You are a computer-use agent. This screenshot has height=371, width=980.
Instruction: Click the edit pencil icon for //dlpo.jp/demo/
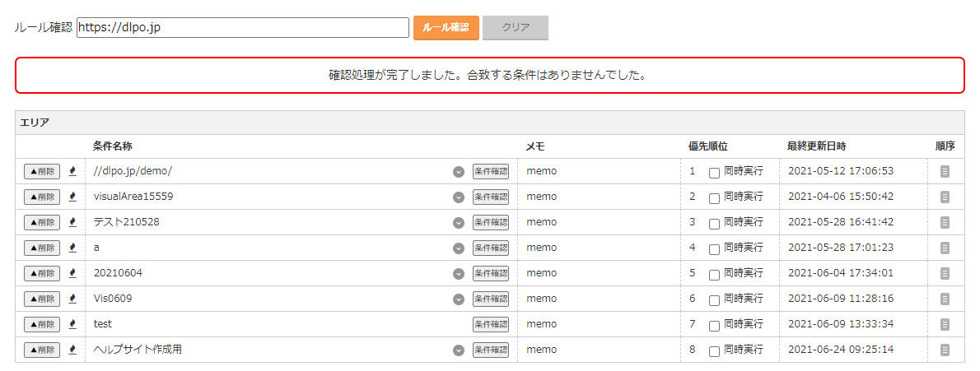tap(72, 171)
